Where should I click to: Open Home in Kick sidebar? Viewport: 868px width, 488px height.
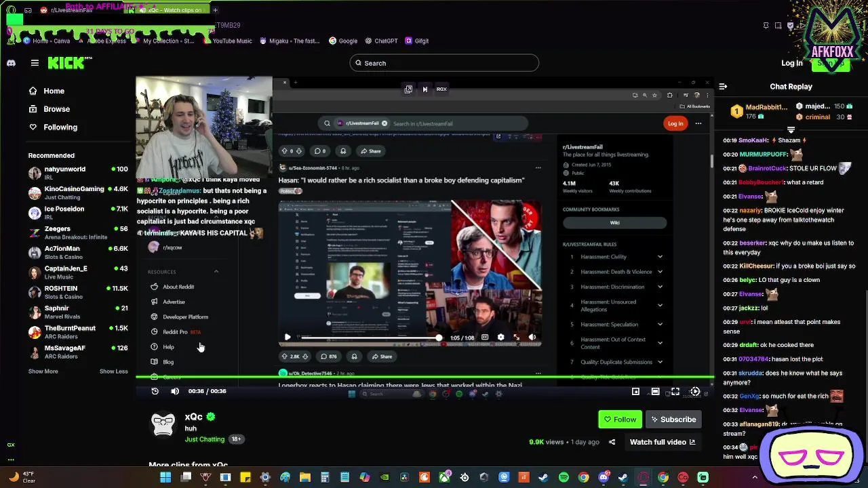[x=47, y=91]
